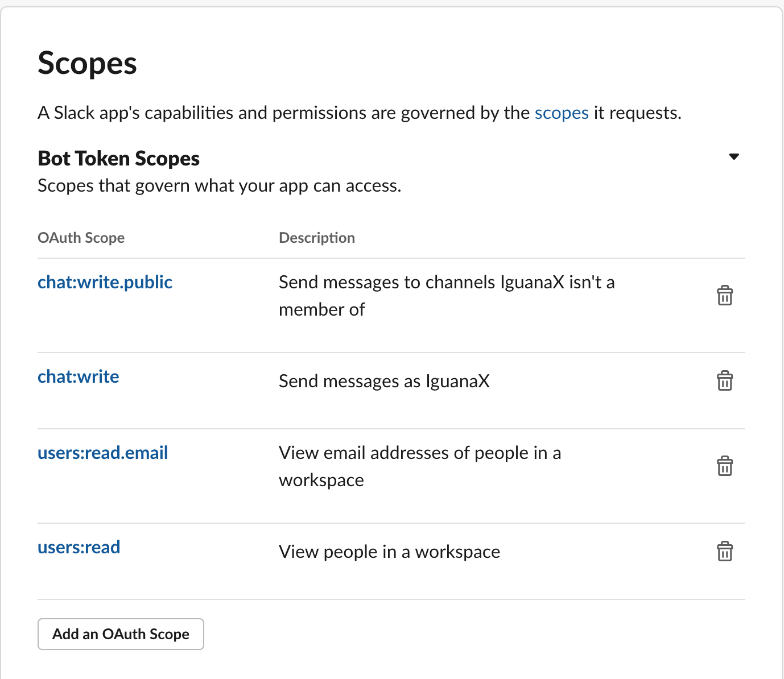Open the chat:write scope link
This screenshot has width=784, height=679.
pyautogui.click(x=79, y=376)
